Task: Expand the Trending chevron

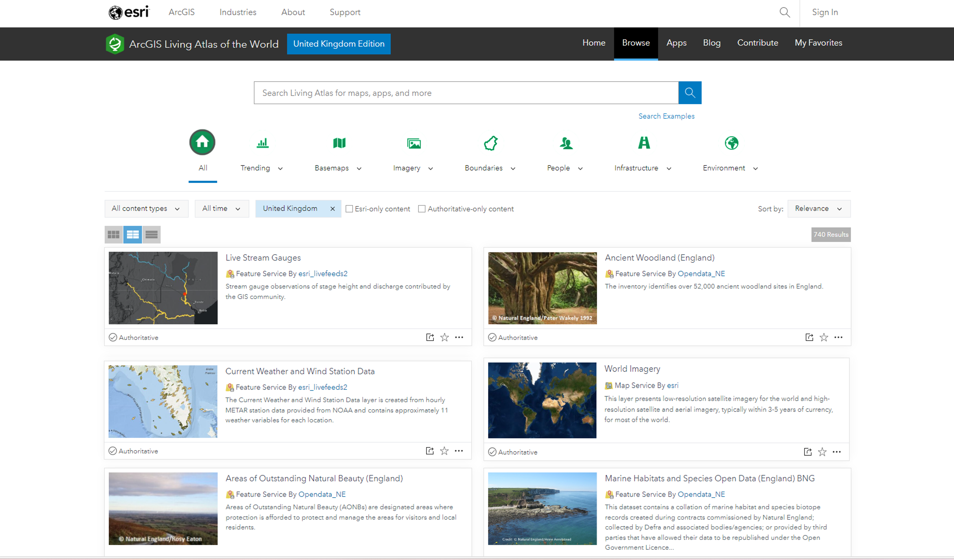Action: click(280, 169)
